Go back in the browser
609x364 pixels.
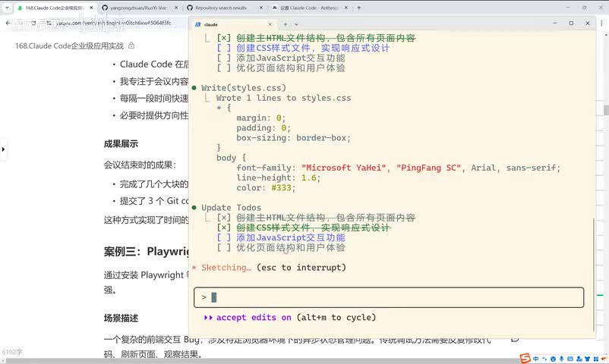pos(8,24)
